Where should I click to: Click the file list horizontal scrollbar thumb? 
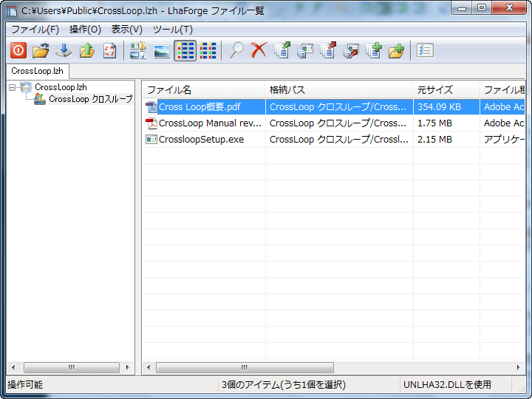[x=245, y=367]
